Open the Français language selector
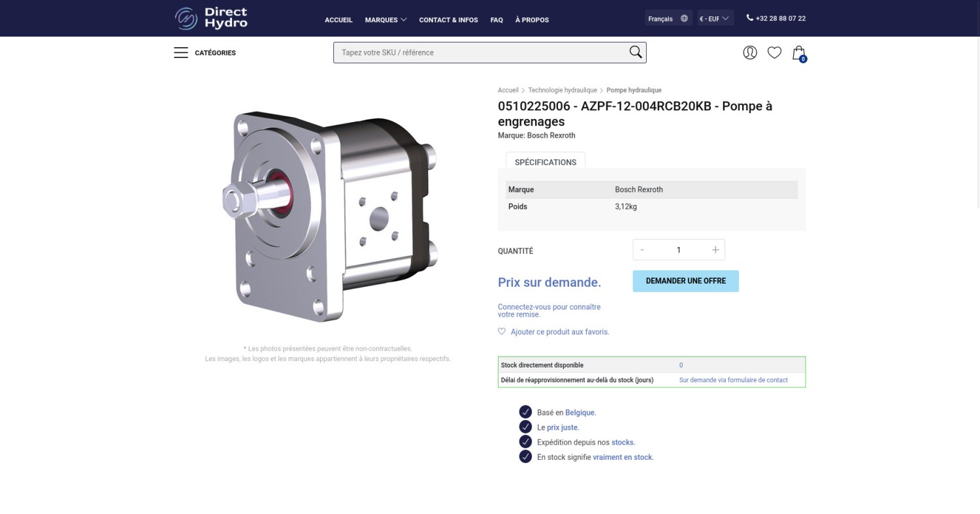980x514 pixels. [x=668, y=18]
